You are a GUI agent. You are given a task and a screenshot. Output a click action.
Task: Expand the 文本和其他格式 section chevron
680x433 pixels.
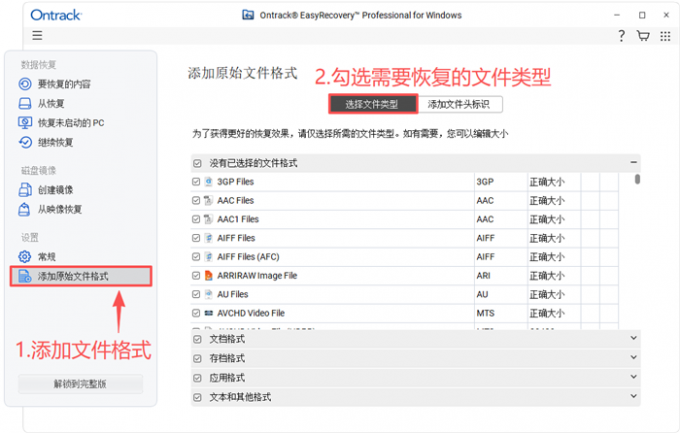tap(634, 396)
